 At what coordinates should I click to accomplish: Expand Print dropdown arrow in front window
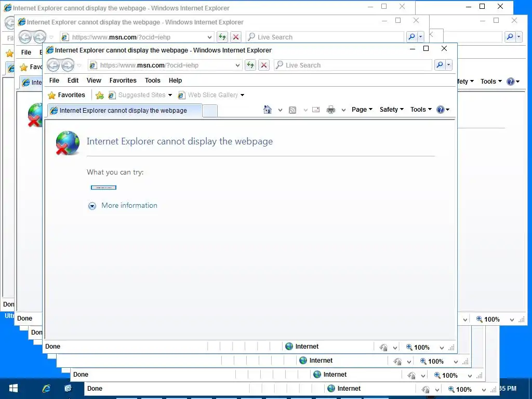pos(344,110)
